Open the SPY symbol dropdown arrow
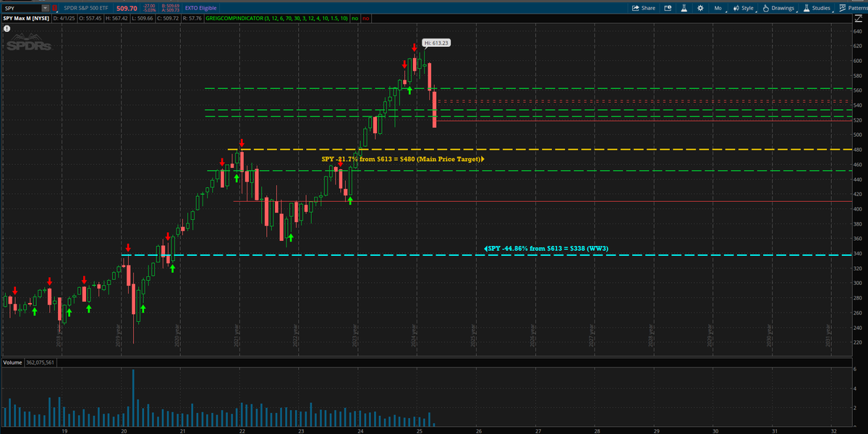The width and height of the screenshot is (868, 434). [x=45, y=8]
